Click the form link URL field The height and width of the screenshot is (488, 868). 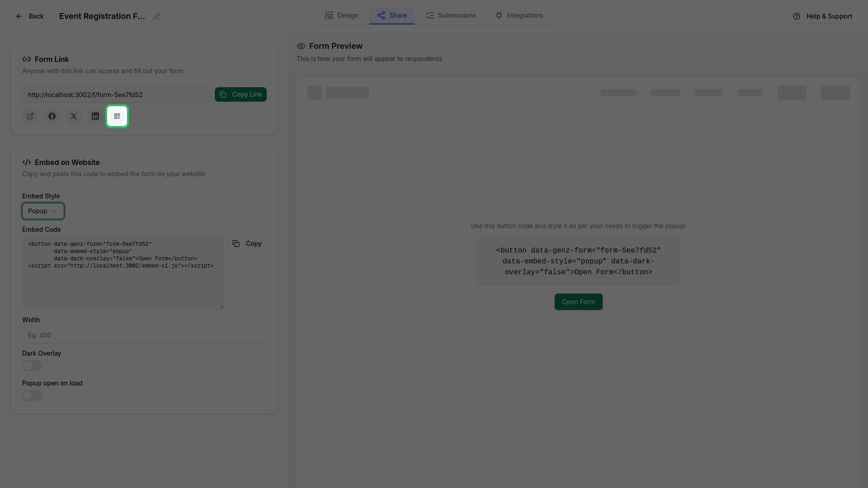[x=116, y=95]
